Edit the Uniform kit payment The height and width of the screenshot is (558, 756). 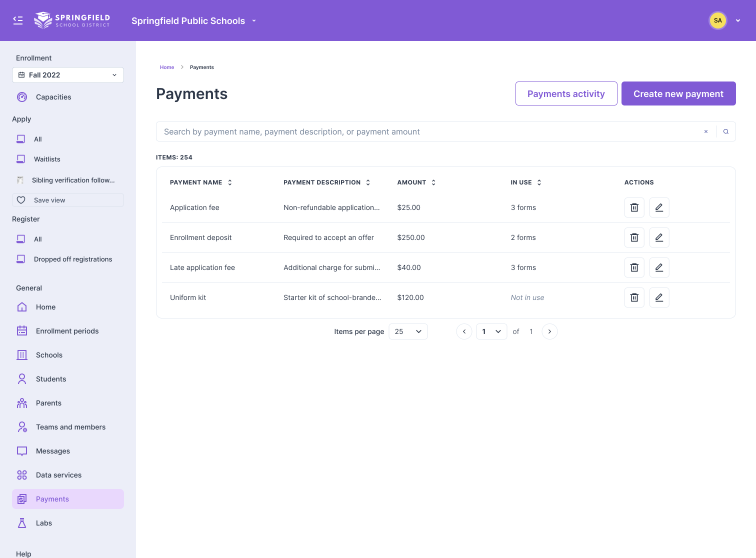(659, 297)
